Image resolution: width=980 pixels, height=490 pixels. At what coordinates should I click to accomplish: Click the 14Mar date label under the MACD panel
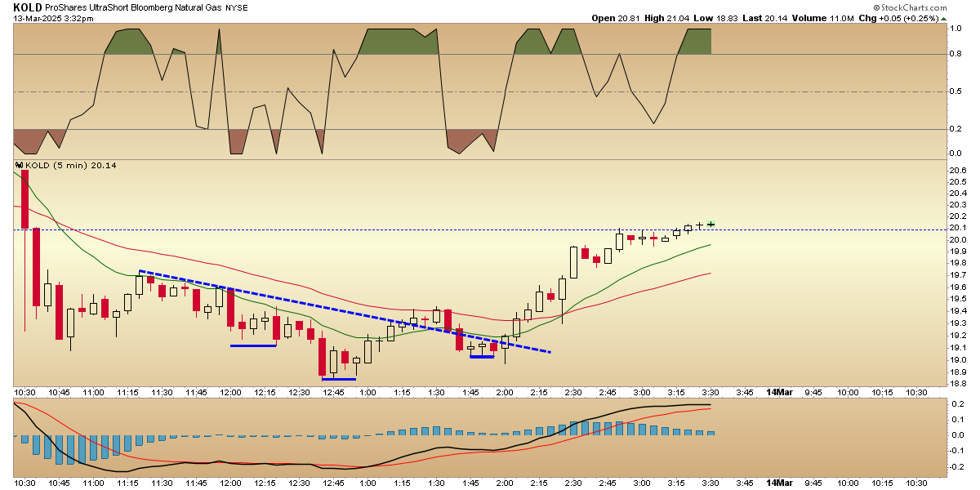coord(779,483)
